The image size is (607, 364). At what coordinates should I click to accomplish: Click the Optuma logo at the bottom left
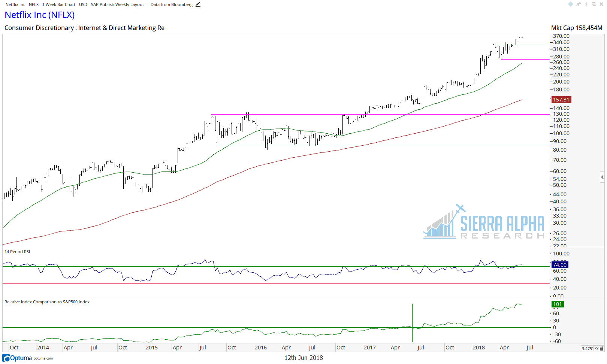[x=17, y=358]
